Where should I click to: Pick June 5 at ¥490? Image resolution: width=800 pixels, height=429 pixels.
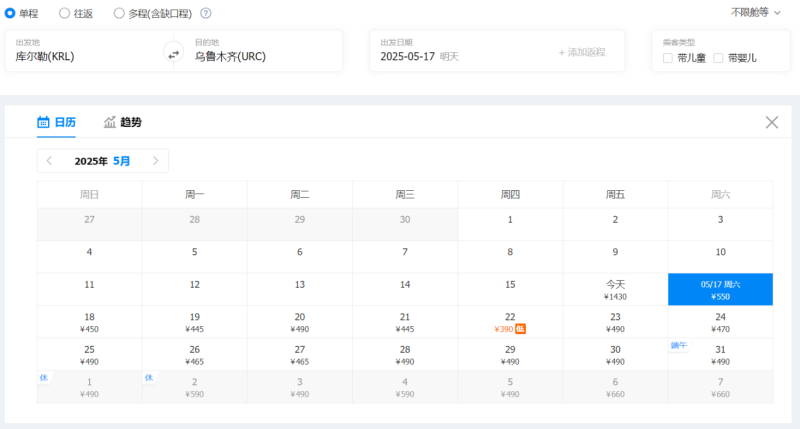(510, 388)
